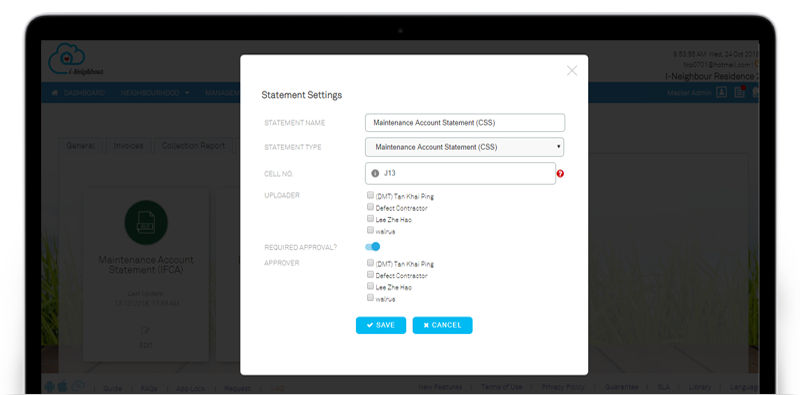
Task: Open the Guarantee footer link
Action: point(621,387)
